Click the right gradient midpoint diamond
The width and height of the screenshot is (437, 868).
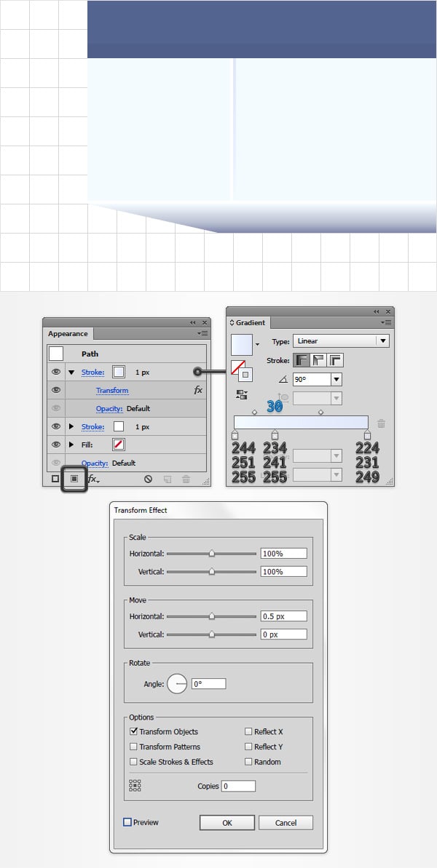point(320,412)
